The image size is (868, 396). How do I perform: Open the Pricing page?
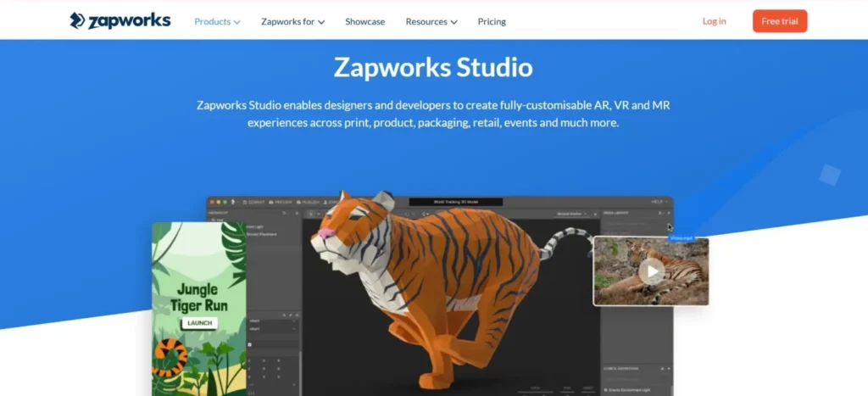(492, 21)
